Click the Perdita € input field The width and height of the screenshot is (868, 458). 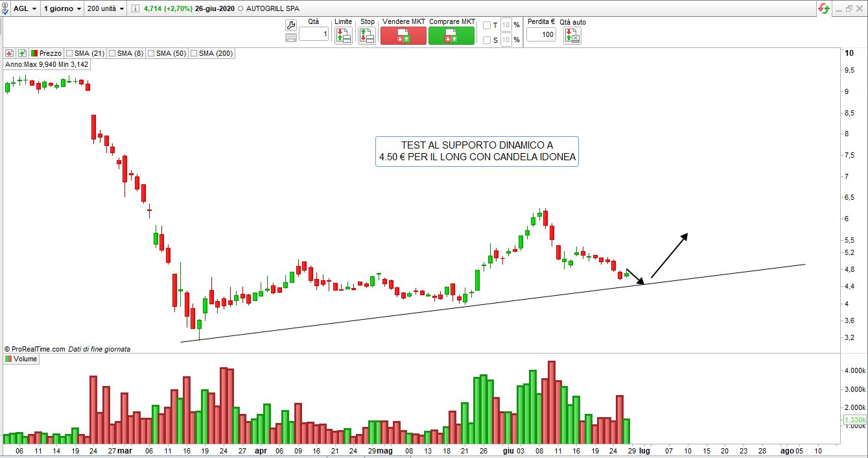click(541, 34)
